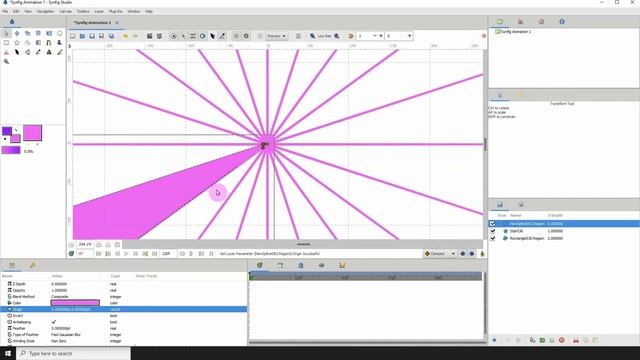This screenshot has width=640, height=360.
Task: Select the Circle tool
Action: tap(60, 33)
